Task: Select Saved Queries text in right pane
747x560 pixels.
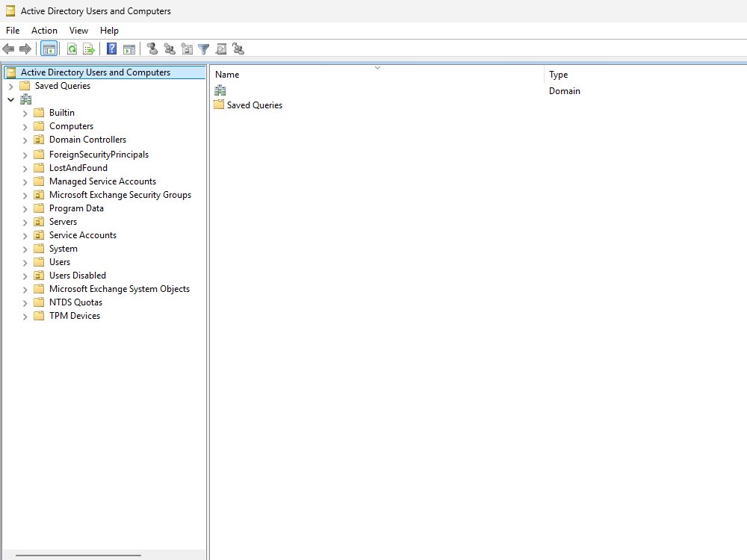Action: (x=255, y=105)
